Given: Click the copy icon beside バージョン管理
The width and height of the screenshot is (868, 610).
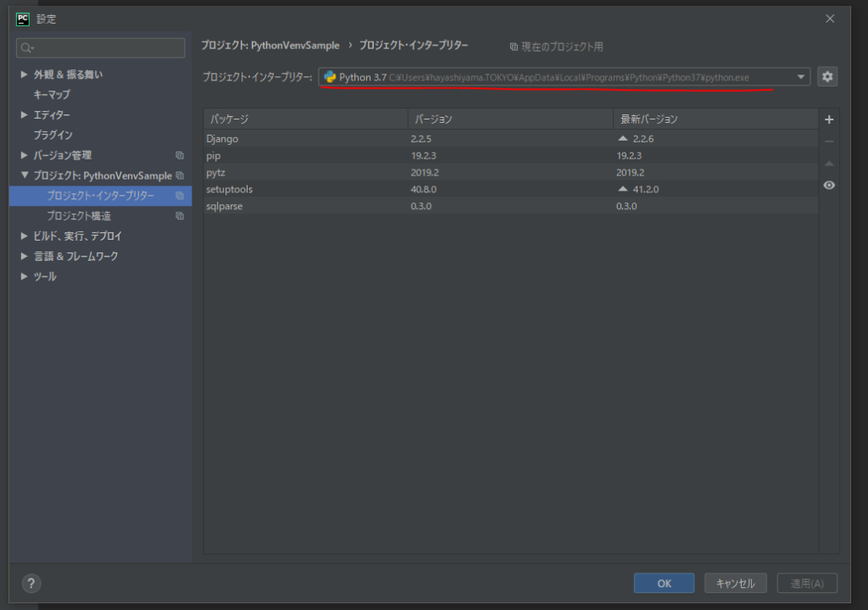Looking at the screenshot, I should [180, 156].
